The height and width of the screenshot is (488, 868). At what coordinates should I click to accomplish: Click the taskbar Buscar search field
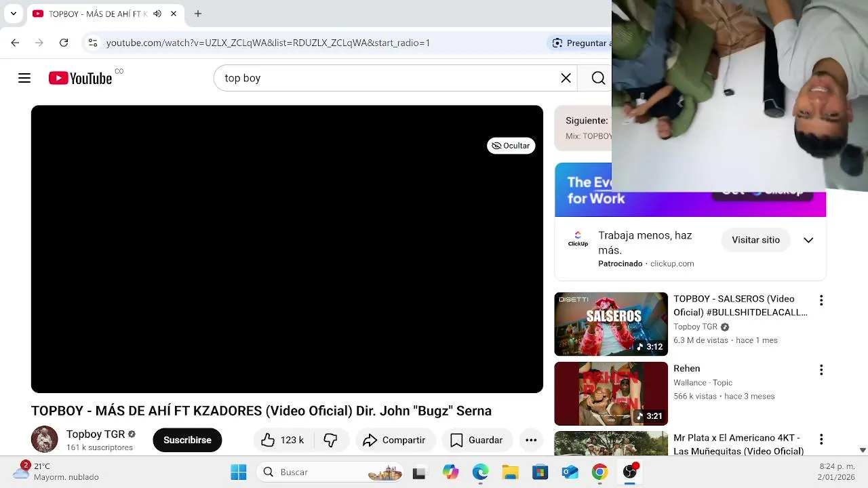330,472
